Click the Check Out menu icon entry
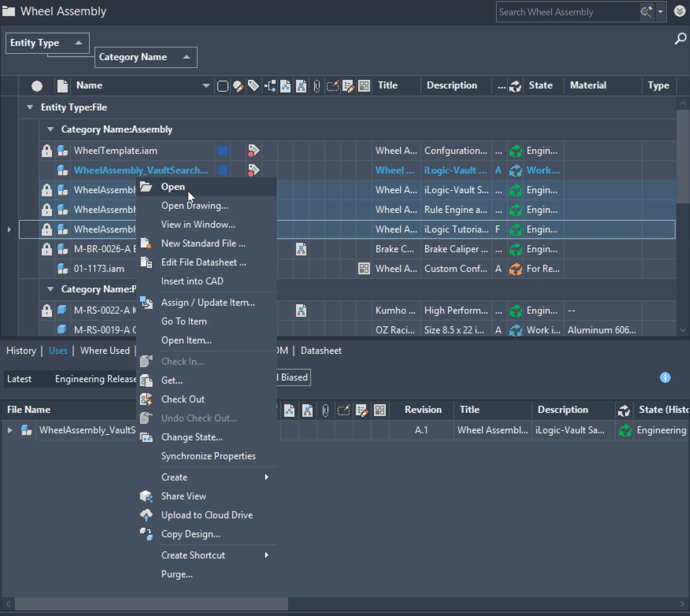Viewport: 690px width, 616px height. pos(146,399)
